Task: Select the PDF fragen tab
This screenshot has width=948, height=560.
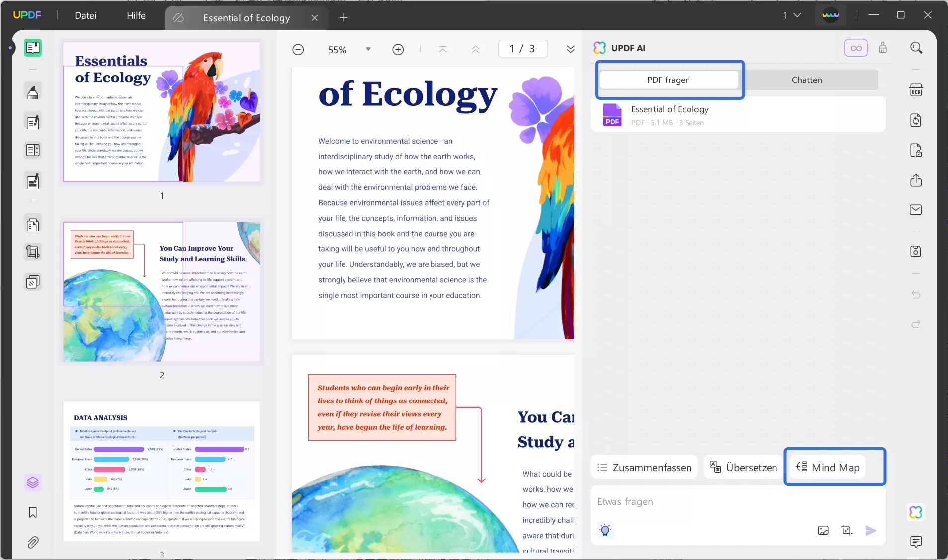Action: [669, 80]
